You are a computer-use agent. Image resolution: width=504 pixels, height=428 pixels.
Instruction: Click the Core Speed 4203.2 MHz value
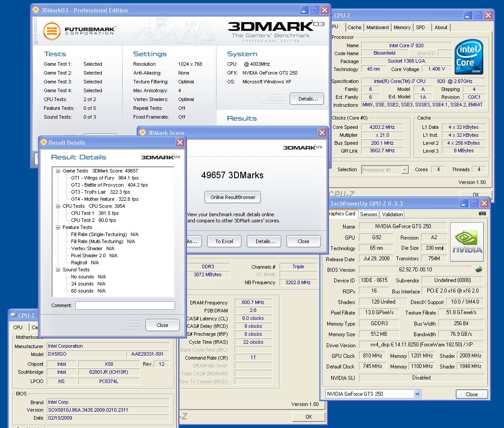[382, 127]
